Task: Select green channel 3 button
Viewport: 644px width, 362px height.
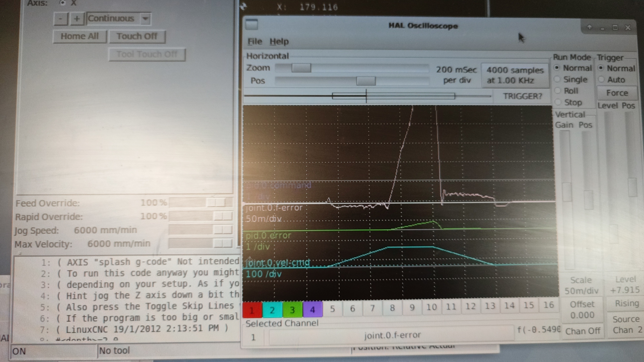Action: click(x=292, y=309)
